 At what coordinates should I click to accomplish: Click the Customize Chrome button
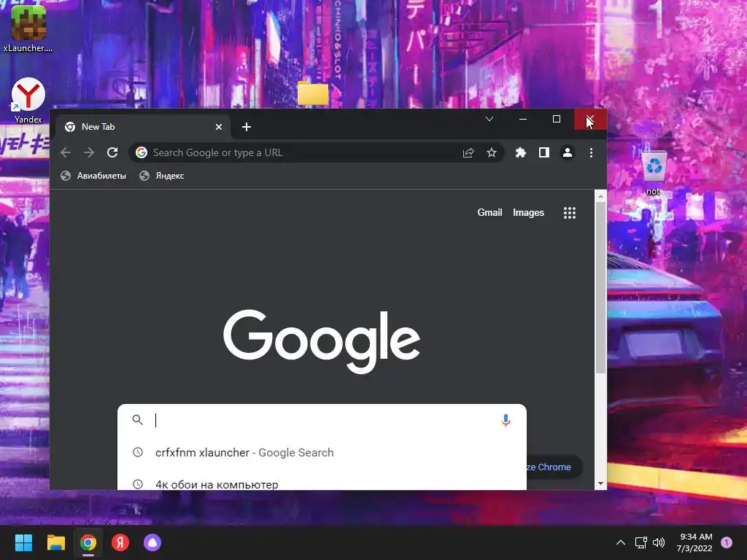coord(554,467)
